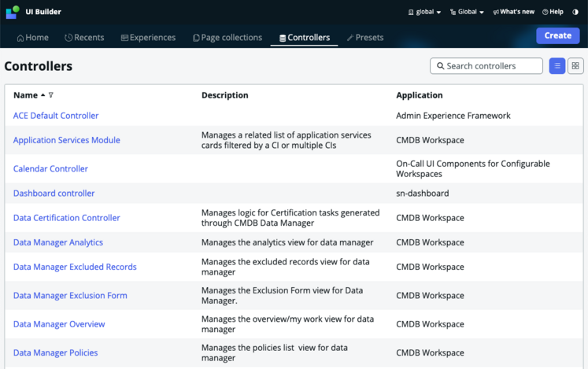
Task: Toggle the contrast theme icon
Action: pyautogui.click(x=575, y=12)
